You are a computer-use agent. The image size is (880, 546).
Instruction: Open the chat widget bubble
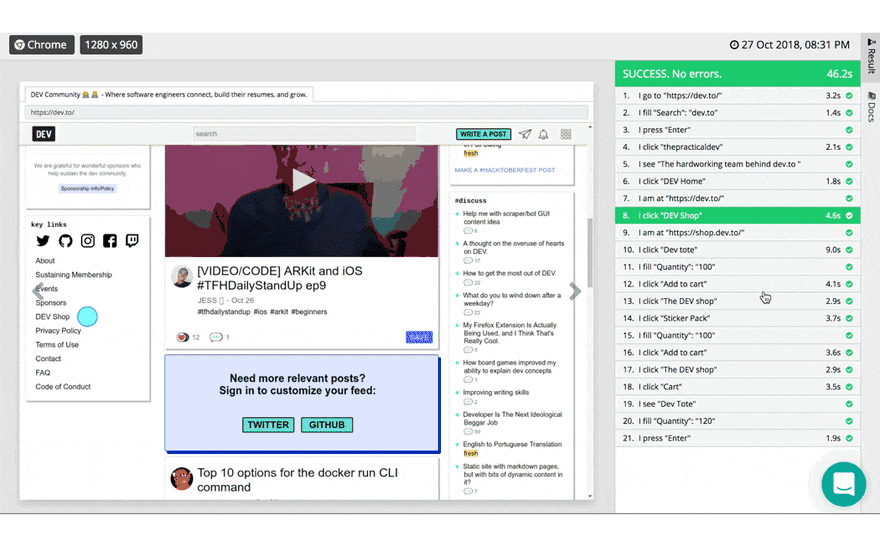pos(843,484)
